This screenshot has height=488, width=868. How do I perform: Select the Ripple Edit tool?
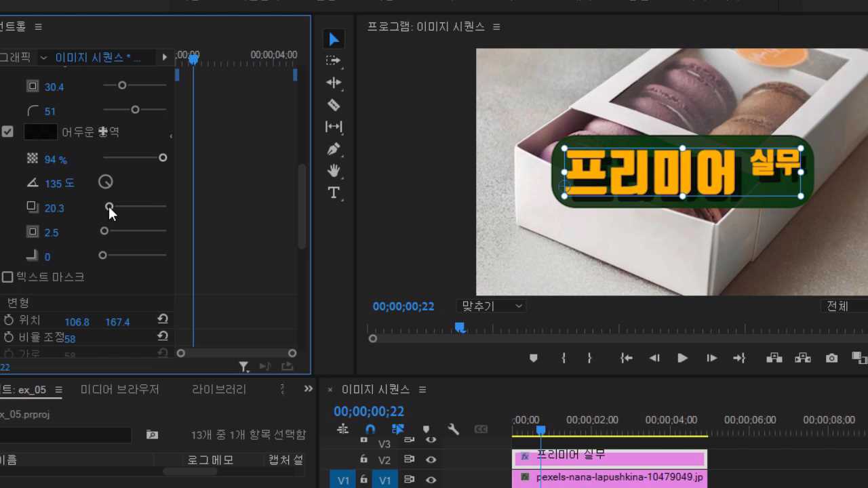click(334, 83)
